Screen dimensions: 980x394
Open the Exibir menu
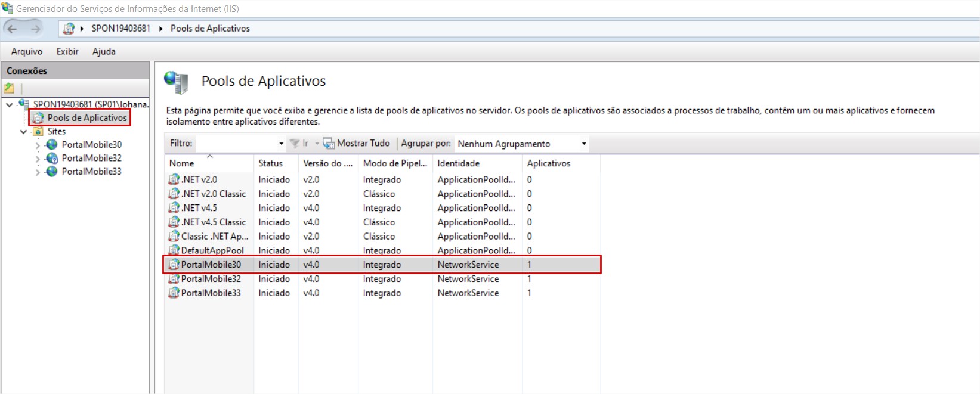(x=67, y=51)
